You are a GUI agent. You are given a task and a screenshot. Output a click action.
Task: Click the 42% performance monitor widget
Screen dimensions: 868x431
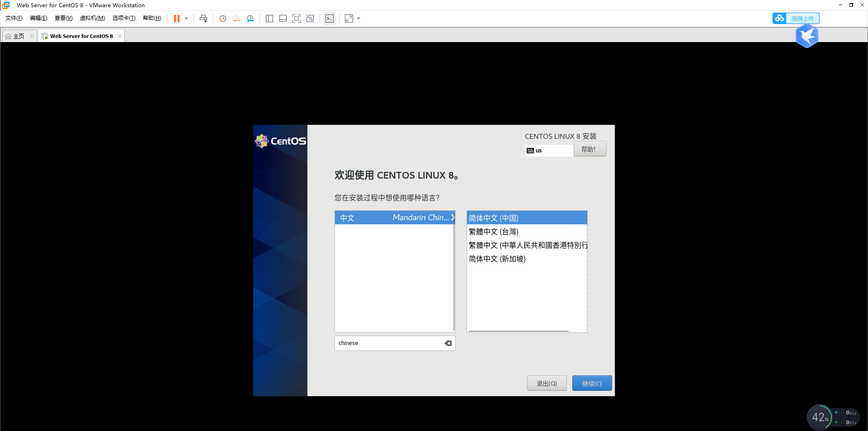point(820,417)
